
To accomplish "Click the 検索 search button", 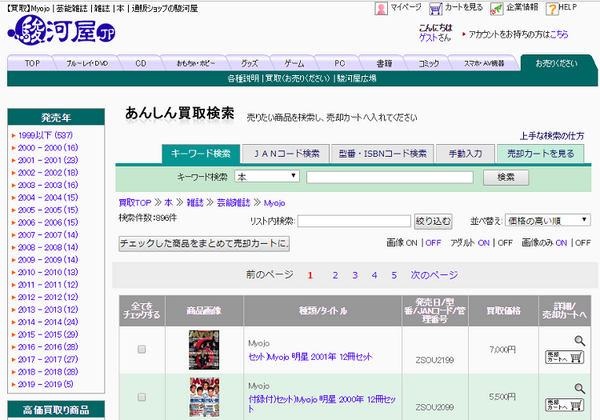I will (x=506, y=177).
